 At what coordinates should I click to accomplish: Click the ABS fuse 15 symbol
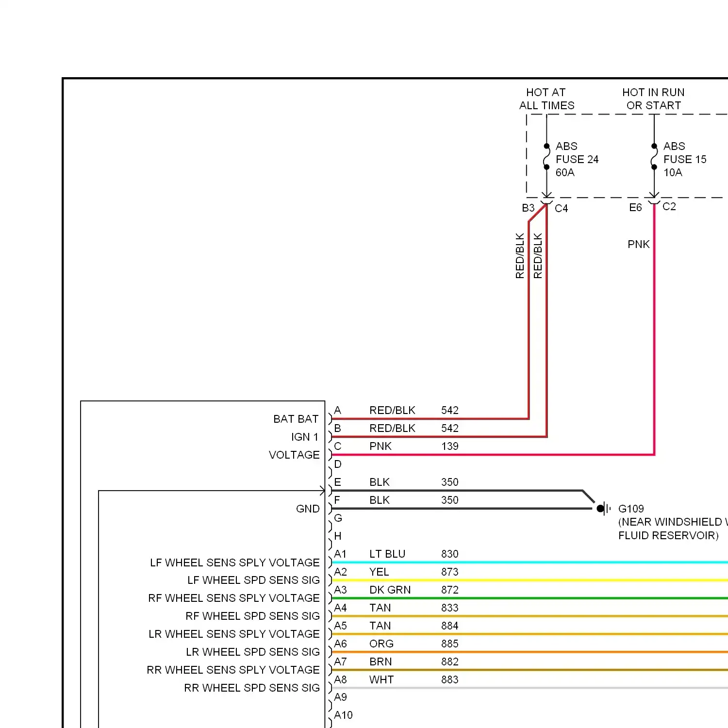654,156
